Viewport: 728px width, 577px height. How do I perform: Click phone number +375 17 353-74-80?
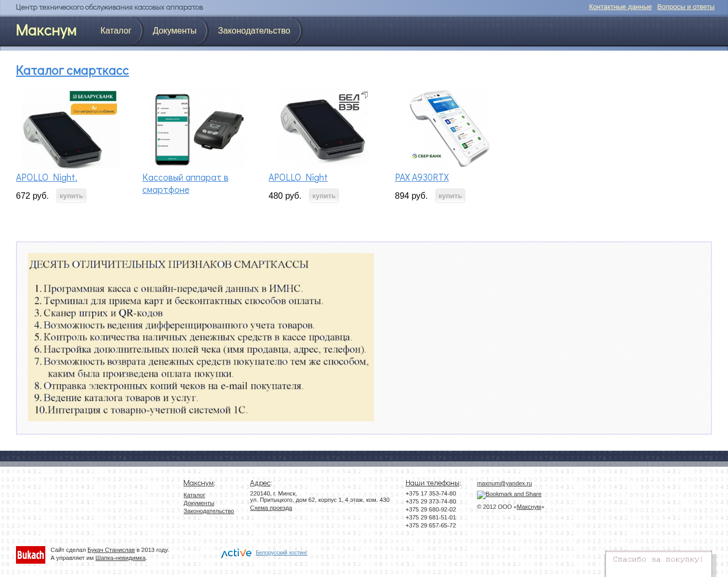pos(431,493)
